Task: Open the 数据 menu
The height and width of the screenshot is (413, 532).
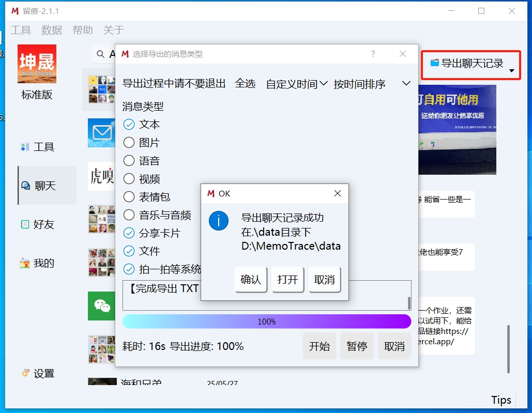Action: click(52, 30)
